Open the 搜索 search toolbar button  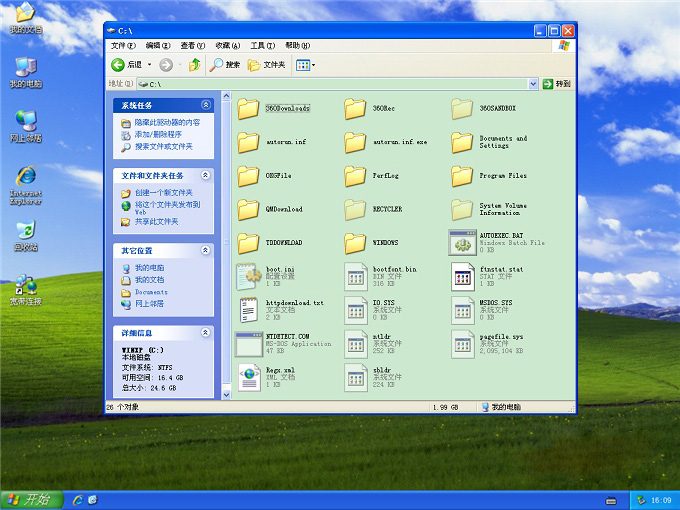click(x=224, y=65)
